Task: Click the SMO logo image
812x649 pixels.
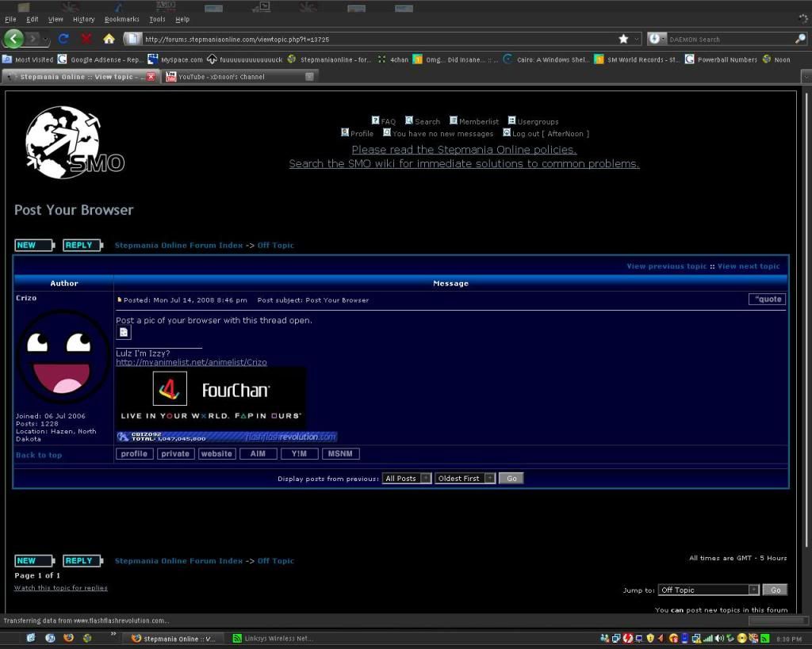Action: pos(75,143)
